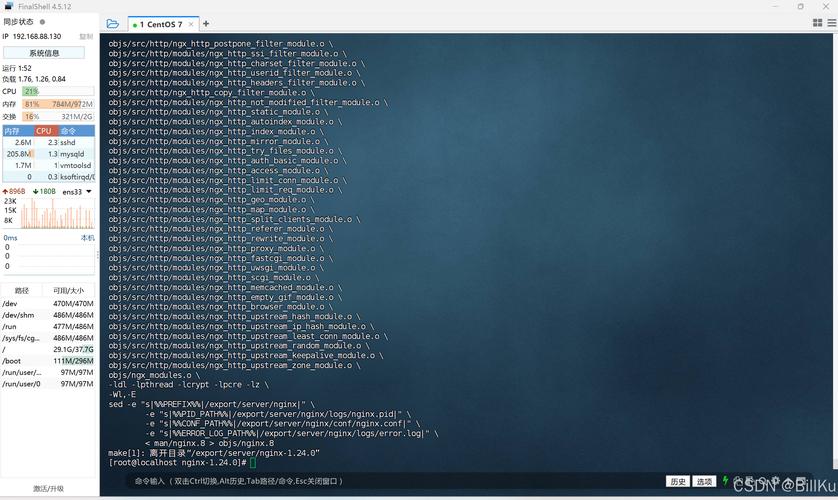Open the connection manager folder icon

point(112,24)
